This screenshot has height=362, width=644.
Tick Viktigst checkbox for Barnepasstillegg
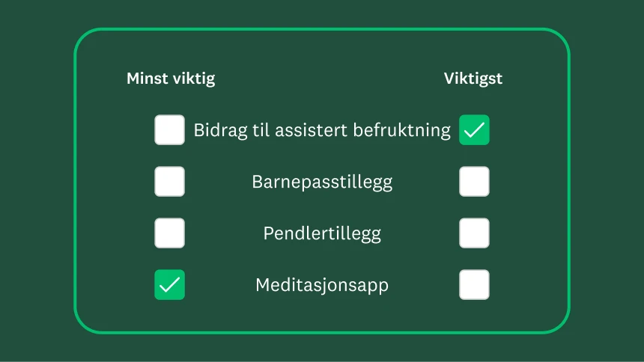[474, 182]
